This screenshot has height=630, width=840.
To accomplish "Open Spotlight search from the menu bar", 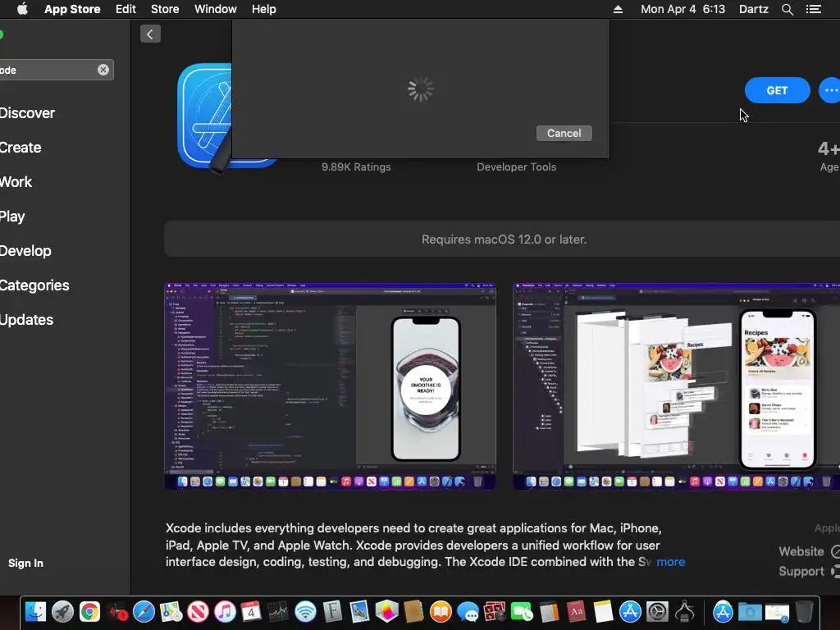I will (787, 9).
